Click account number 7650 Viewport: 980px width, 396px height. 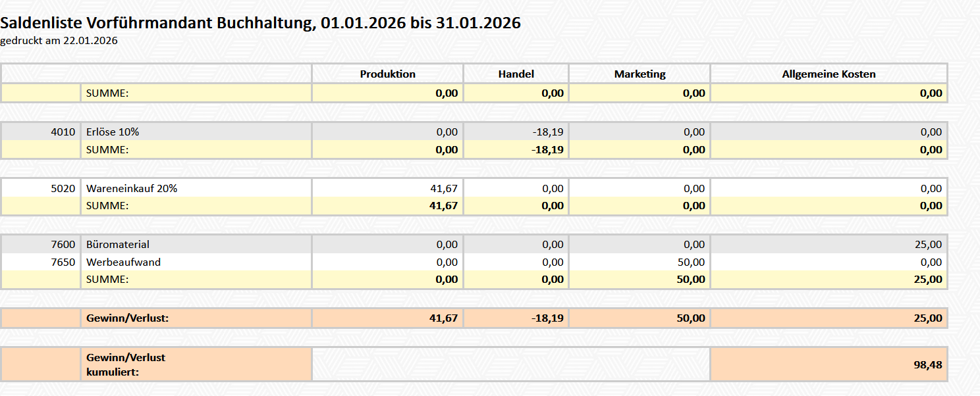(x=63, y=262)
